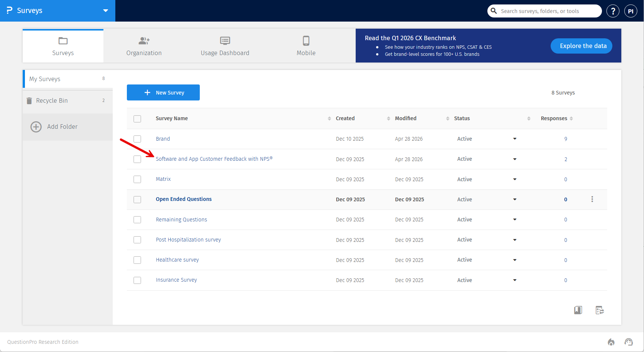Open Software and App Customer Feedback with NPS
The image size is (644, 352).
214,159
